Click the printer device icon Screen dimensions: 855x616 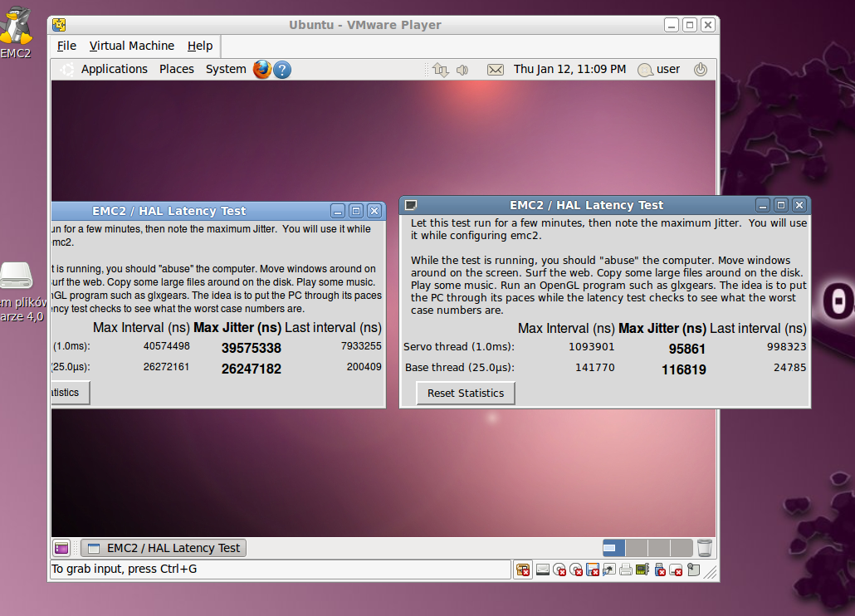pos(626,570)
